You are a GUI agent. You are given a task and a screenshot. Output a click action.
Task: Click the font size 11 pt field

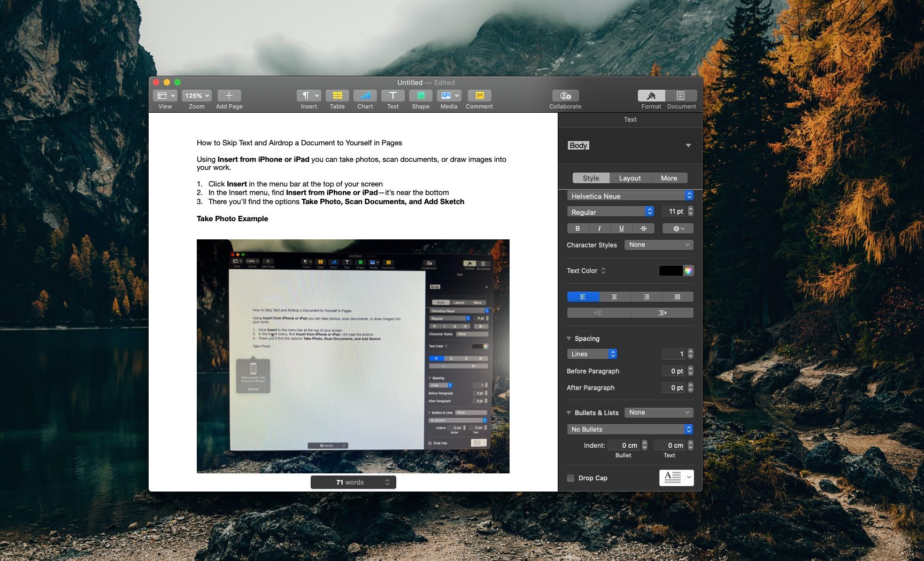point(674,212)
